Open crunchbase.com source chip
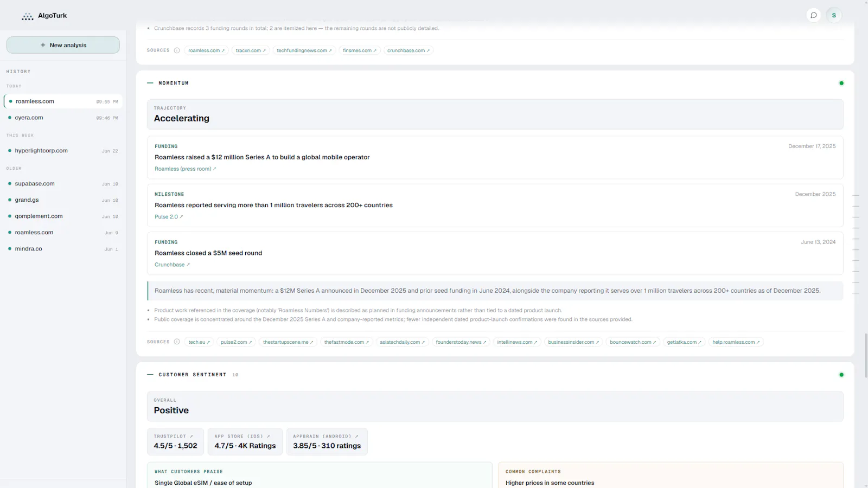Screen dimensions: 868x488 [409, 50]
